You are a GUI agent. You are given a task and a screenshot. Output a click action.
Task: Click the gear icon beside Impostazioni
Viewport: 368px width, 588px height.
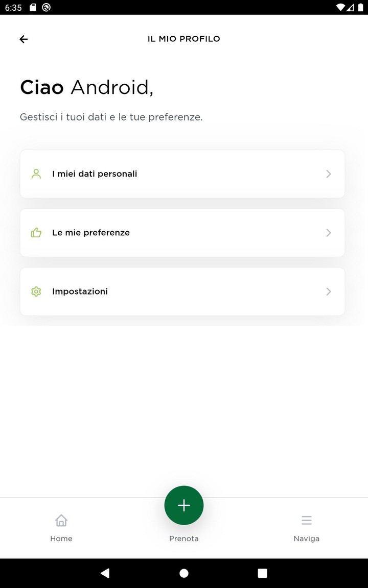(x=36, y=291)
